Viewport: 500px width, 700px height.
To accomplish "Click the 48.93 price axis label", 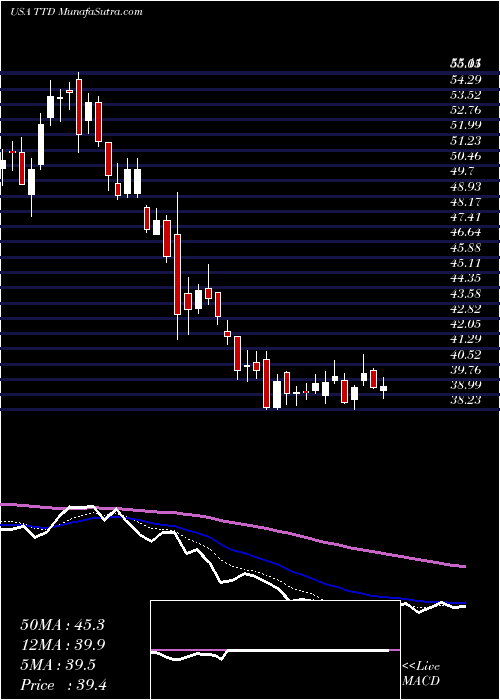I will (464, 187).
